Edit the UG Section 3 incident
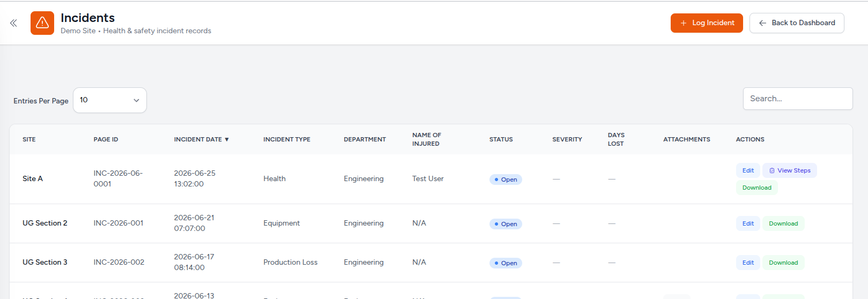Screen dimensions: 868x299 point(748,263)
